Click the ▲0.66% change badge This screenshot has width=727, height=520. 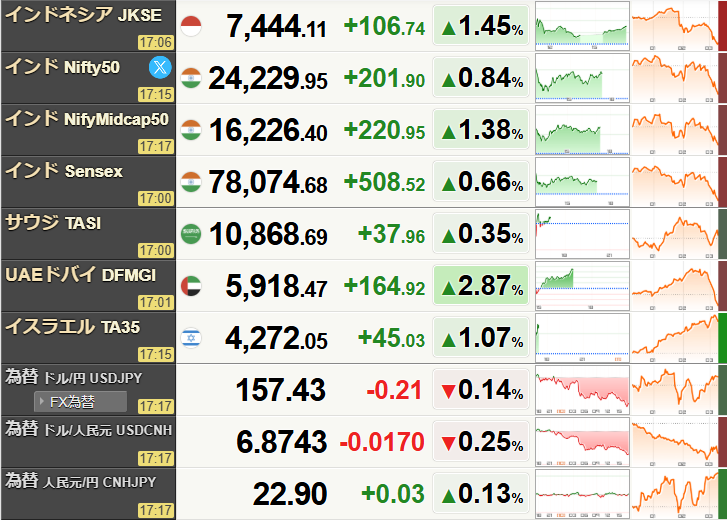pos(481,181)
